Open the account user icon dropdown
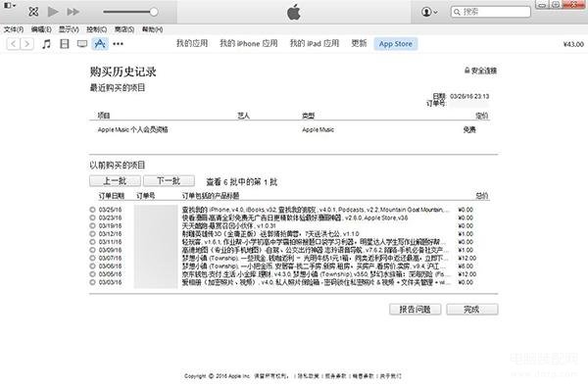Screen dimensions: 588x387 [x=429, y=12]
